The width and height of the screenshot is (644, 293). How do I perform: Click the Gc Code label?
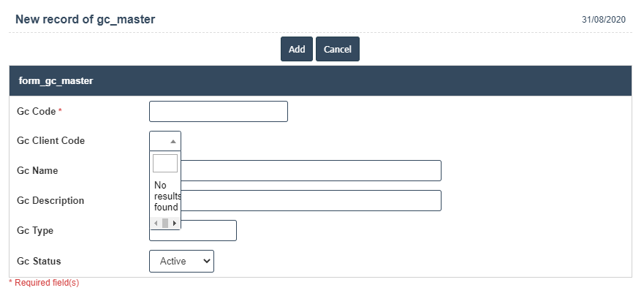pyautogui.click(x=36, y=111)
